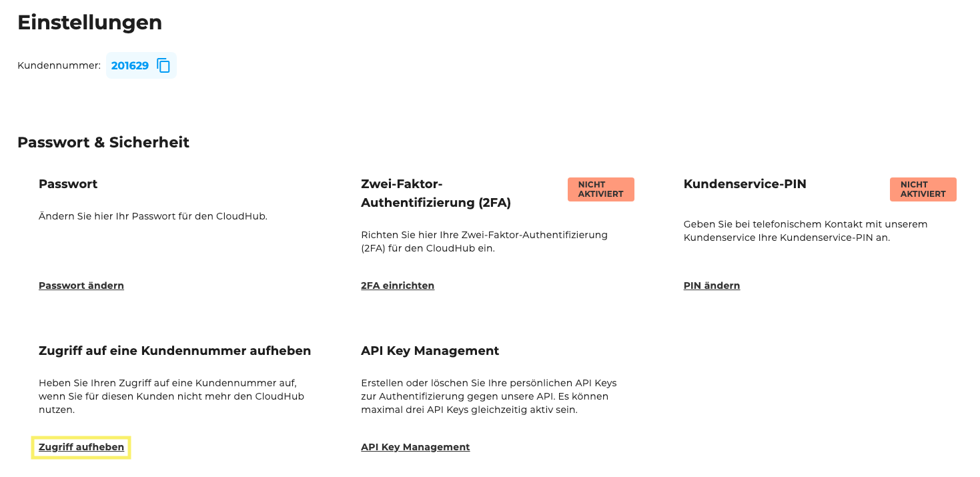Click the NICHT AKTIVIERT badge for 2FA
The width and height of the screenshot is (980, 477).
coord(600,189)
